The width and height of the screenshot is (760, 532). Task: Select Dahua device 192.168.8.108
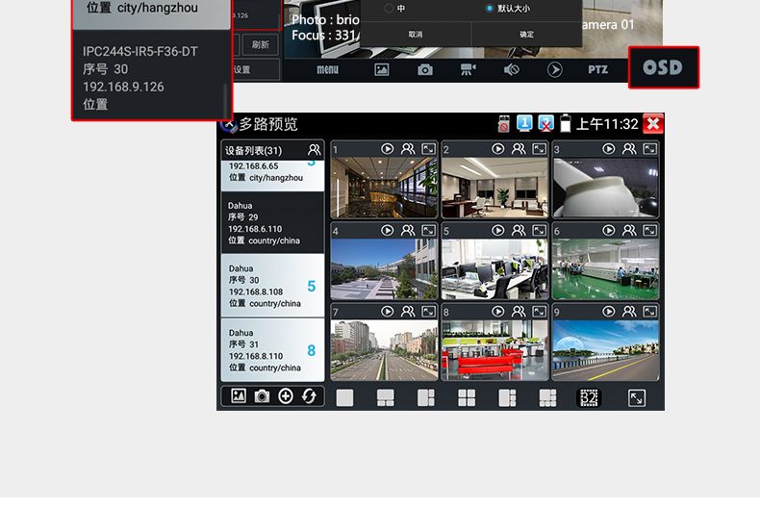pyautogui.click(x=272, y=286)
